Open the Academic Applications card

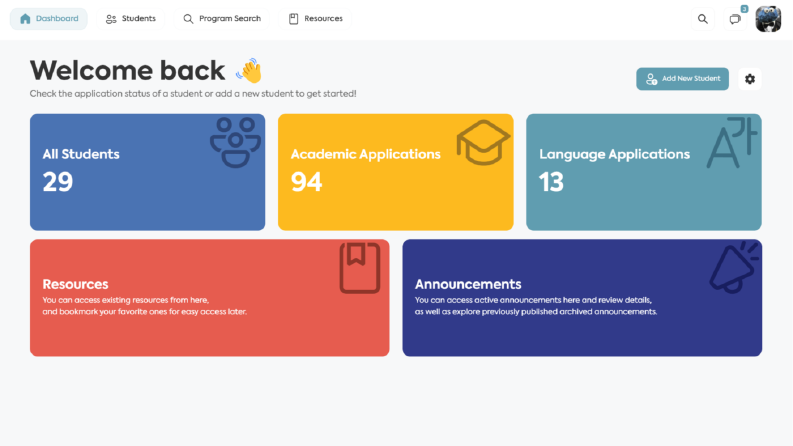pos(395,172)
